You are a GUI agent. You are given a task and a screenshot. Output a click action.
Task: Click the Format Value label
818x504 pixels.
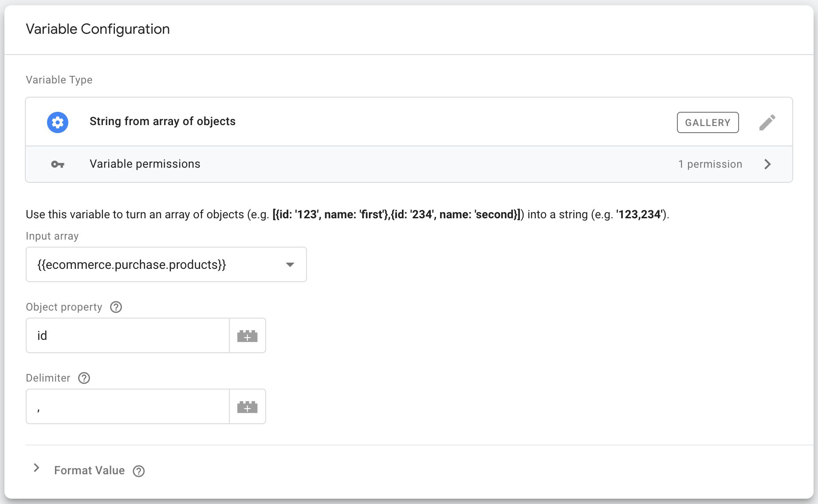pyautogui.click(x=89, y=470)
